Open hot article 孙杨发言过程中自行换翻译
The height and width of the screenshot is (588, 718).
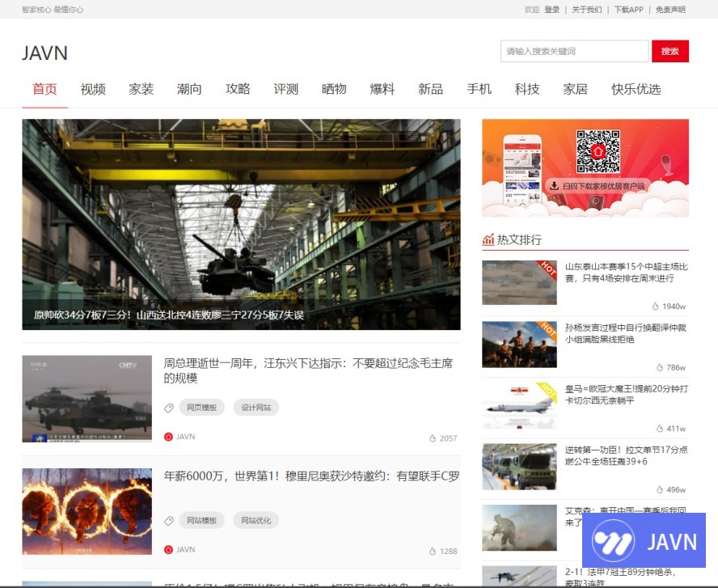[x=626, y=333]
